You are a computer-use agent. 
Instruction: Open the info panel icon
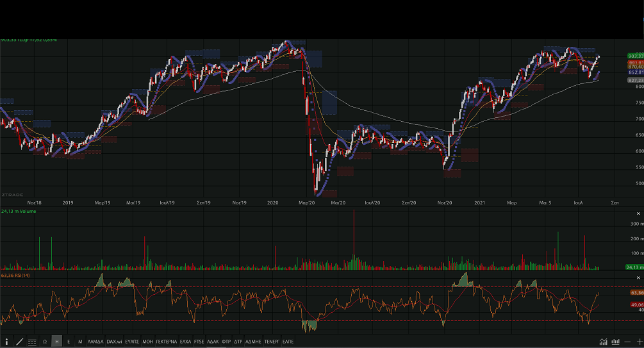click(7, 342)
